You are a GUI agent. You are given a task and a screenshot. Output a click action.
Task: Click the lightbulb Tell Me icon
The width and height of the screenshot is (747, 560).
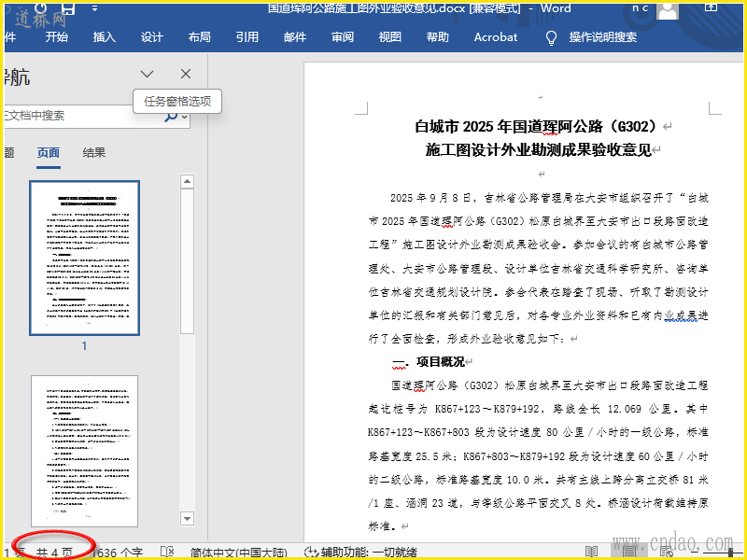coord(551,37)
